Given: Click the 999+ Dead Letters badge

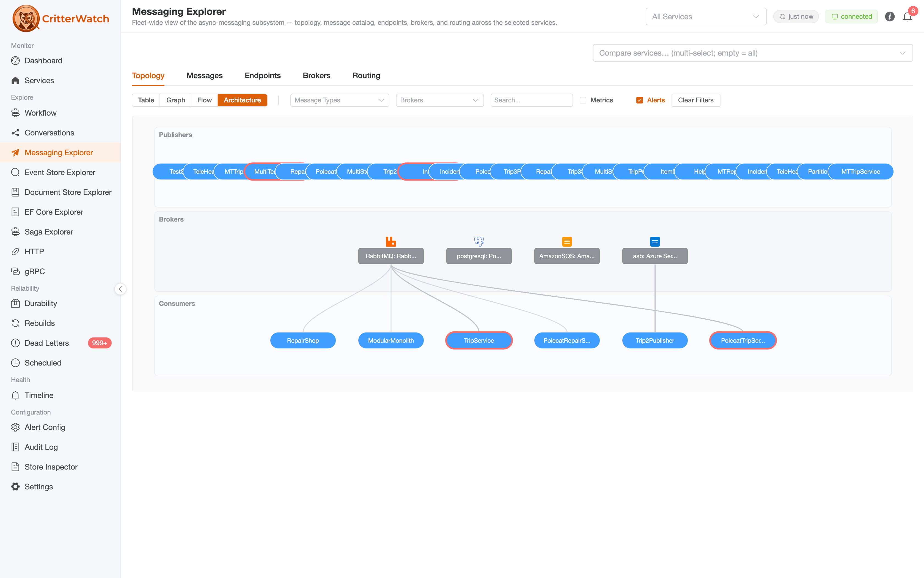Looking at the screenshot, I should (100, 343).
